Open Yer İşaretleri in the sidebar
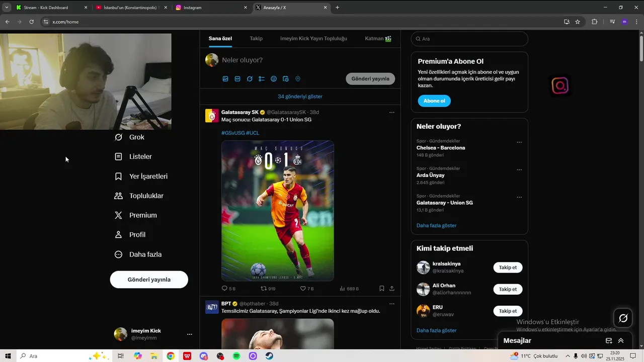Viewport: 644px width, 362px height. click(x=141, y=176)
